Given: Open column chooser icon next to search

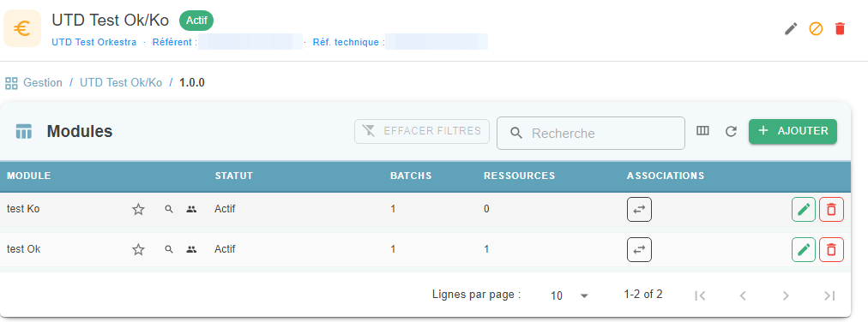Looking at the screenshot, I should click(702, 131).
